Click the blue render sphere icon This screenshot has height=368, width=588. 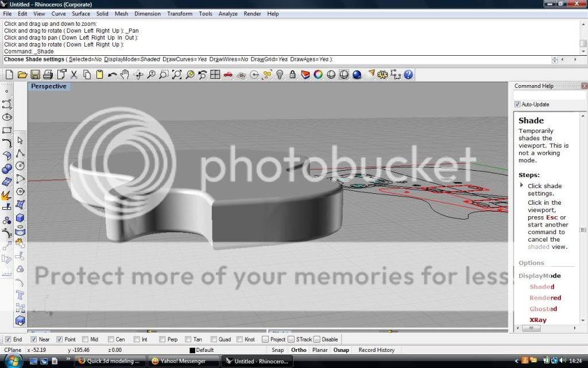point(357,75)
